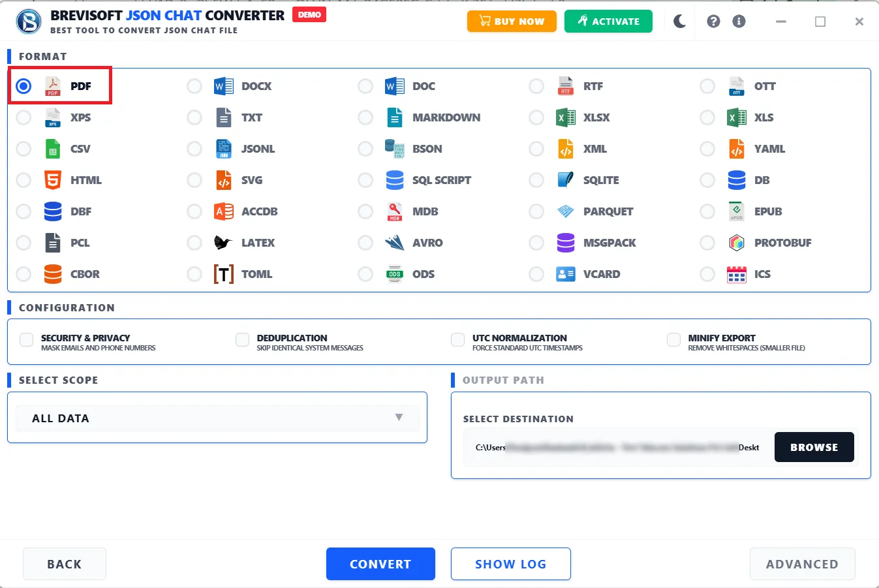Click the Buy Now button
Image resolution: width=879 pixels, height=588 pixels.
point(512,22)
